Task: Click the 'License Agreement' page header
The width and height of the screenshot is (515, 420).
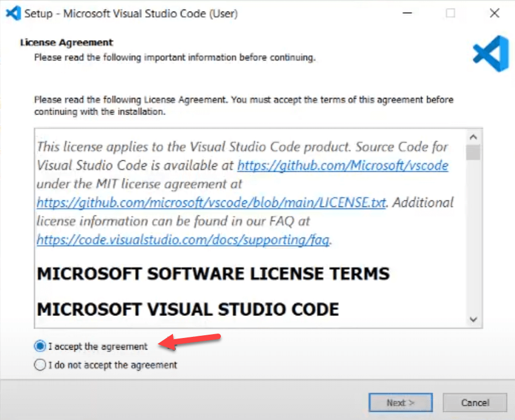Action: click(67, 42)
